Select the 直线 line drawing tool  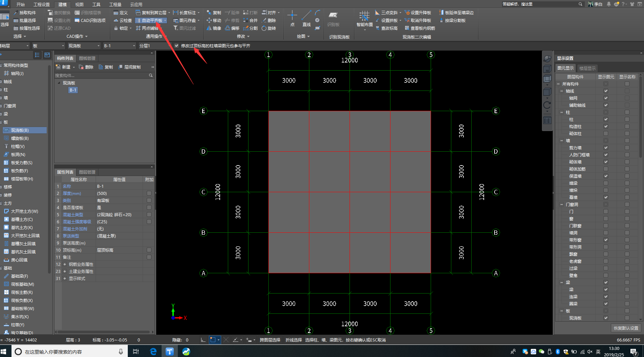tap(307, 18)
